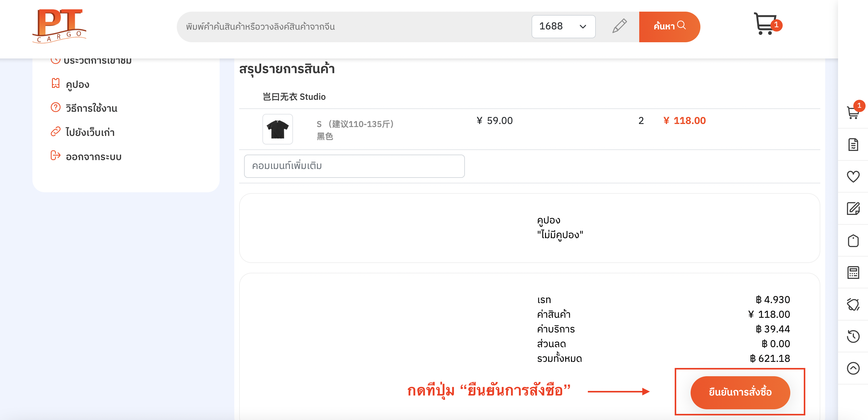
Task: Click the package box icon in right rail
Action: coord(853,241)
